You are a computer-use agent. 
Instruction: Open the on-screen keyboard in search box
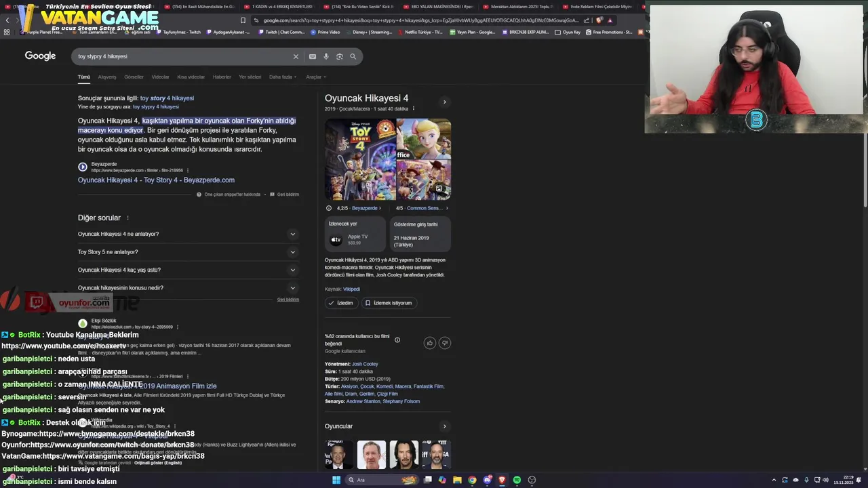coord(313,56)
